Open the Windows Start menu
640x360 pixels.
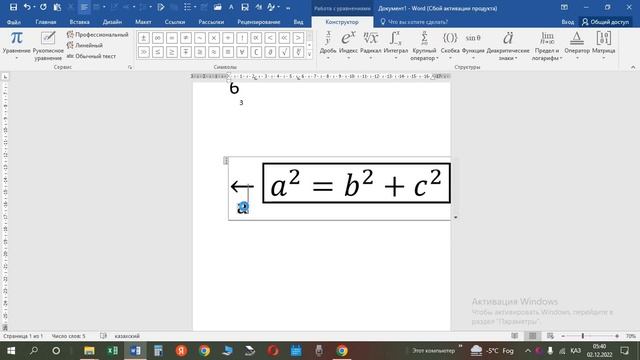pos(11,351)
